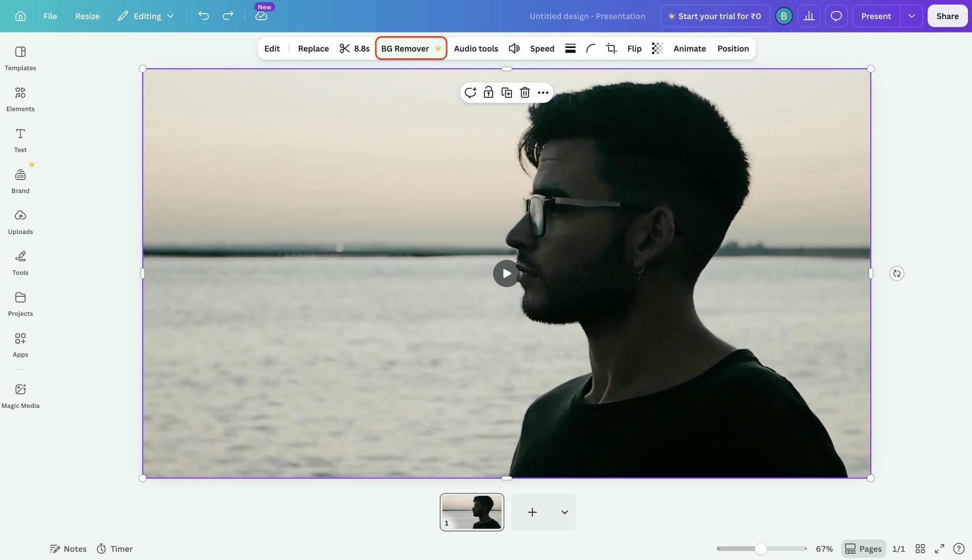Open the transparency checkerboard icon
The height and width of the screenshot is (560, 972).
pos(657,49)
